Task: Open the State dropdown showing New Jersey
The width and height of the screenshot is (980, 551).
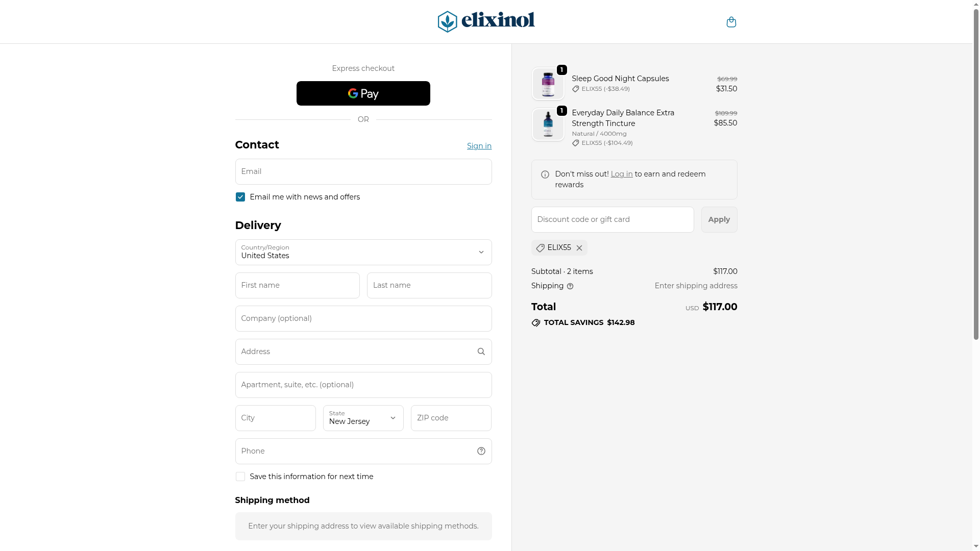Action: tap(363, 418)
